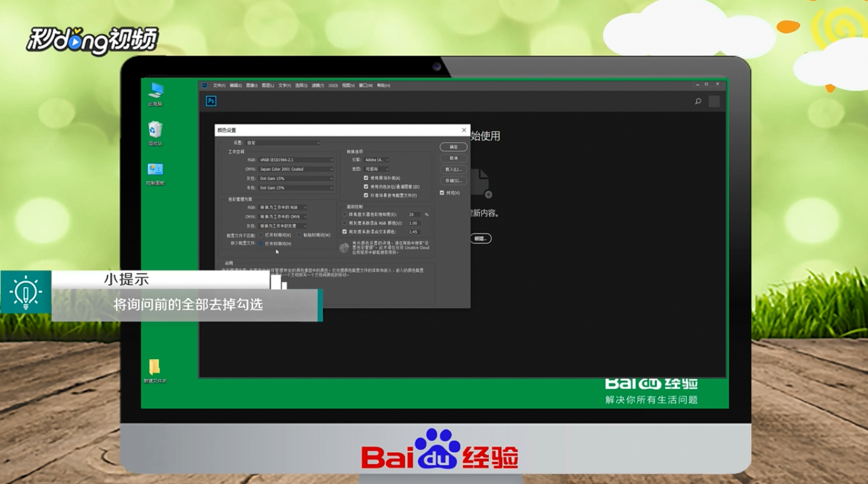Screen dimensions: 868x484
Task: Click the 载入(L)... load button
Action: tap(453, 169)
